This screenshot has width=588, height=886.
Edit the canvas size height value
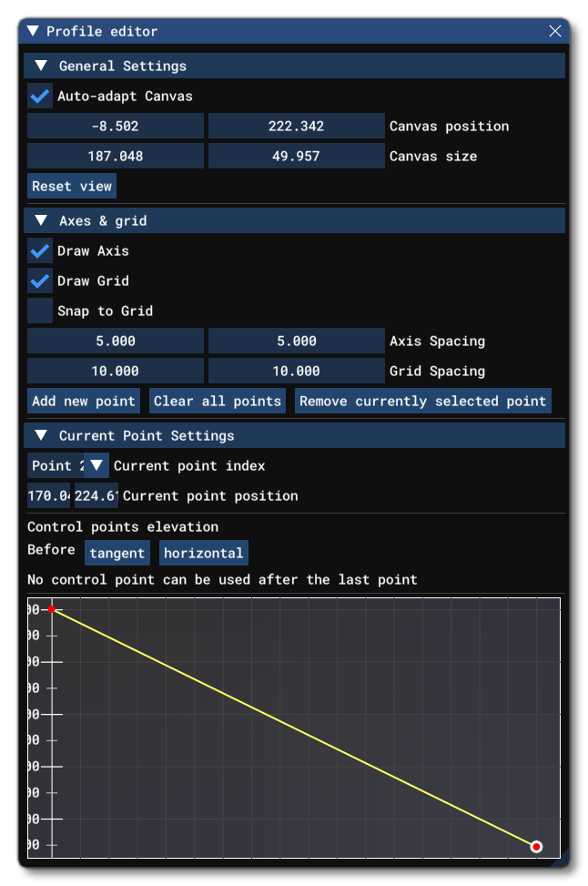click(x=295, y=156)
